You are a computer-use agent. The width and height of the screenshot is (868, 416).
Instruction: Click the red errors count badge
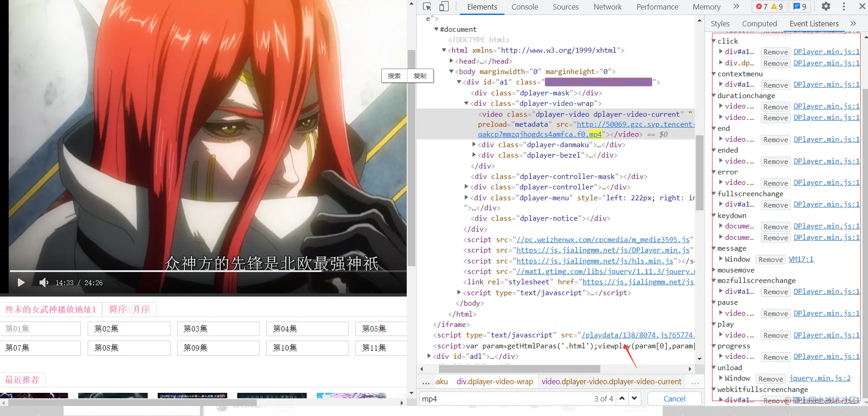click(x=762, y=7)
